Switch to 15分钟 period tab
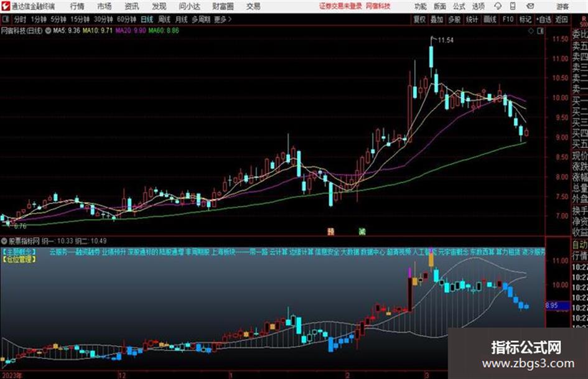588x379 pixels. pos(80,19)
